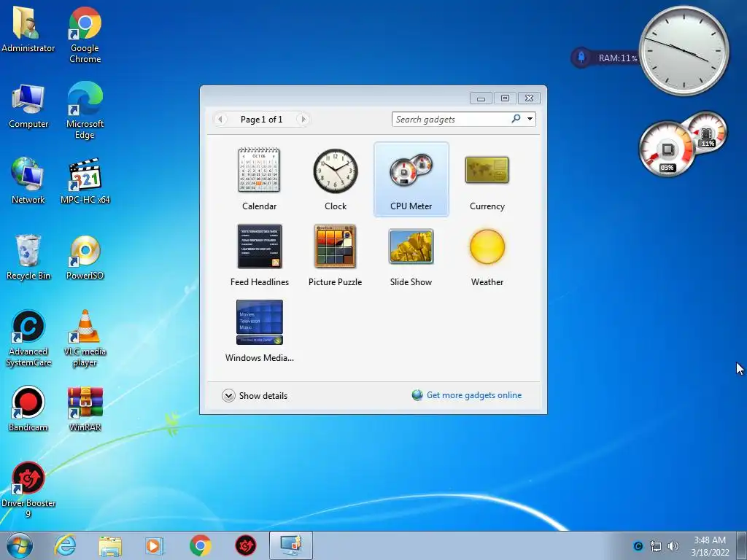This screenshot has width=747, height=560.
Task: Click the network tray icon
Action: [x=656, y=546]
